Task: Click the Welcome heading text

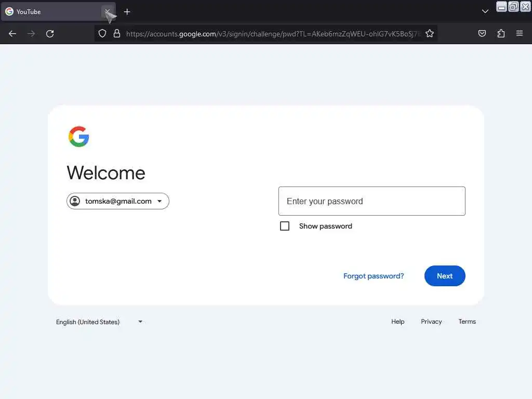Action: pos(106,173)
